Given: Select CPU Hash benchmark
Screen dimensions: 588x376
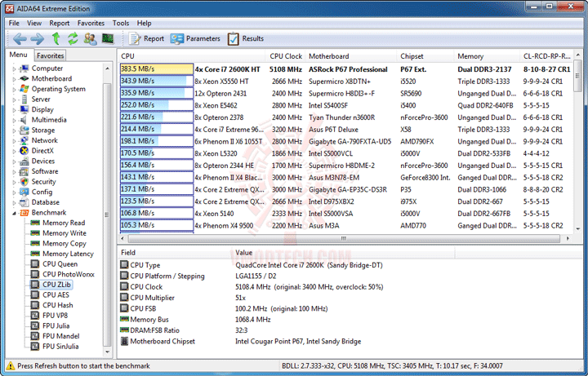Looking at the screenshot, I should (x=57, y=305).
